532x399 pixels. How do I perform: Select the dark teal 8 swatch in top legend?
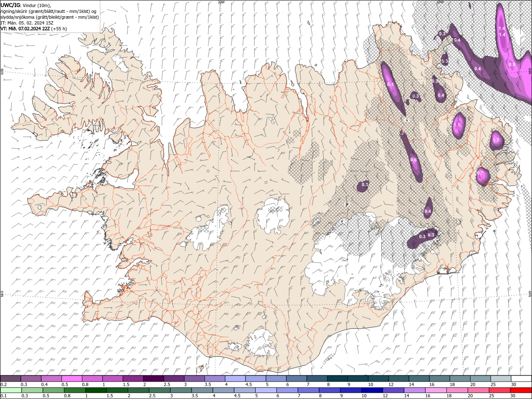337,379
